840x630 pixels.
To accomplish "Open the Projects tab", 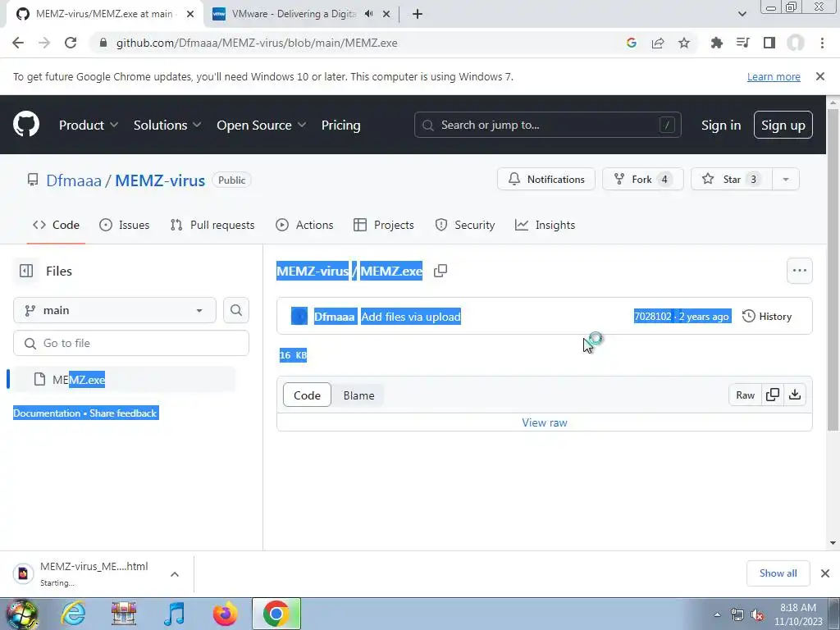I will (x=384, y=225).
